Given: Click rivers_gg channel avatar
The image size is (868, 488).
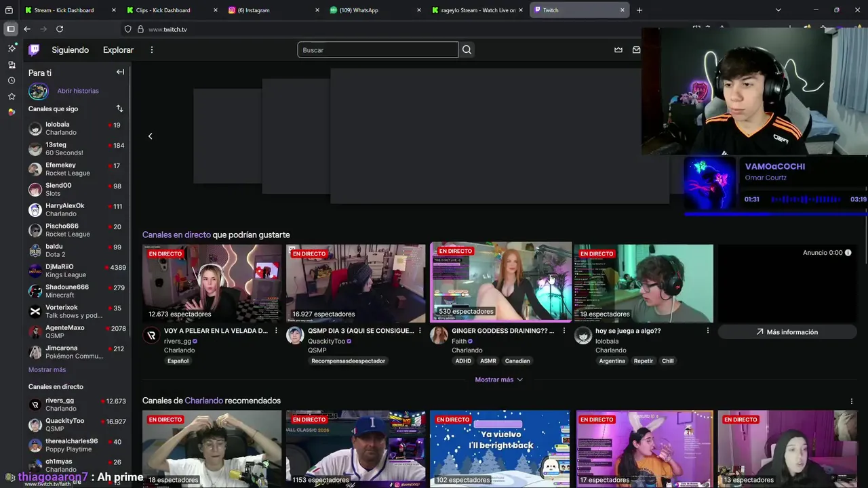Looking at the screenshot, I should tap(151, 335).
